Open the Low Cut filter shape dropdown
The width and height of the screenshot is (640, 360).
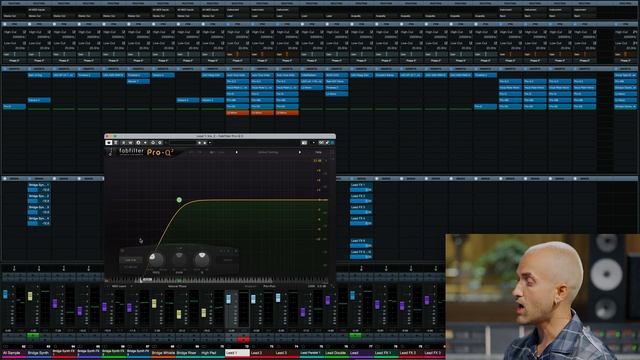[x=131, y=260]
